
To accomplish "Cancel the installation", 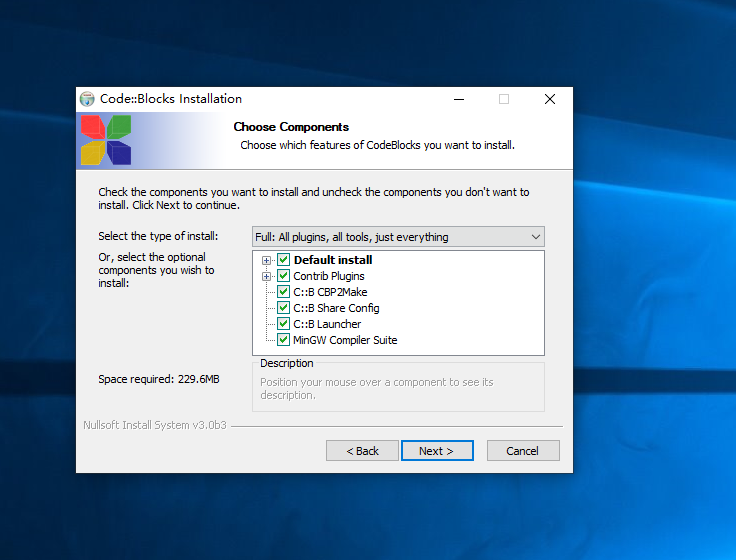I will click(x=523, y=451).
